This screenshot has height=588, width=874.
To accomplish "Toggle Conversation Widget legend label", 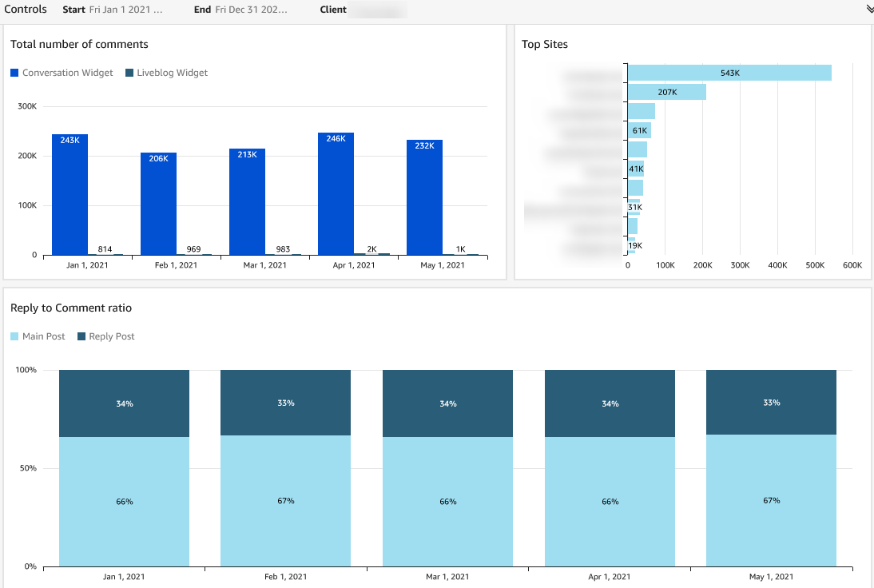I will (x=67, y=73).
